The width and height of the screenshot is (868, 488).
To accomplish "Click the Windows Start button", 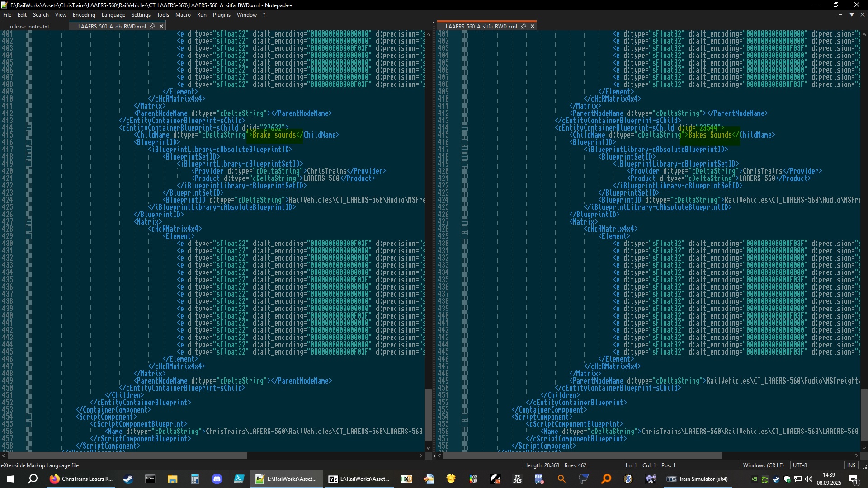I will point(11,479).
